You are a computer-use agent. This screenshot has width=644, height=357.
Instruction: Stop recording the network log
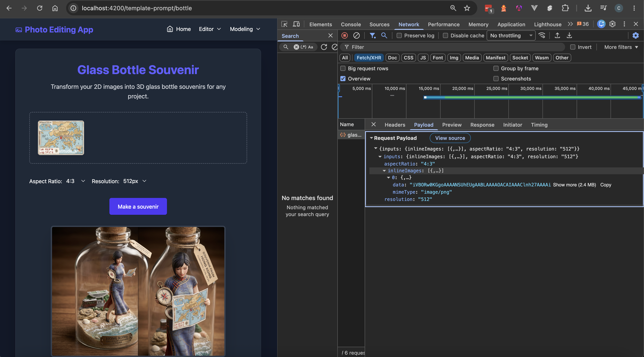coord(345,35)
